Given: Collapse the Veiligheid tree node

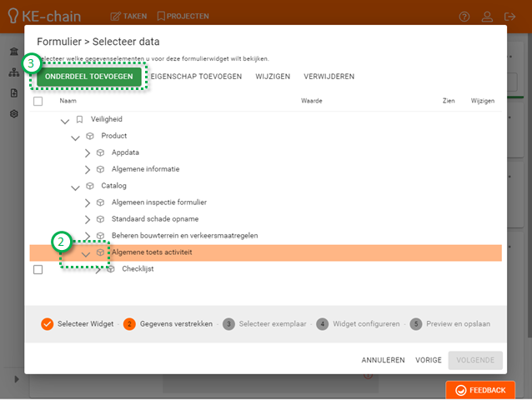Looking at the screenshot, I should click(65, 120).
